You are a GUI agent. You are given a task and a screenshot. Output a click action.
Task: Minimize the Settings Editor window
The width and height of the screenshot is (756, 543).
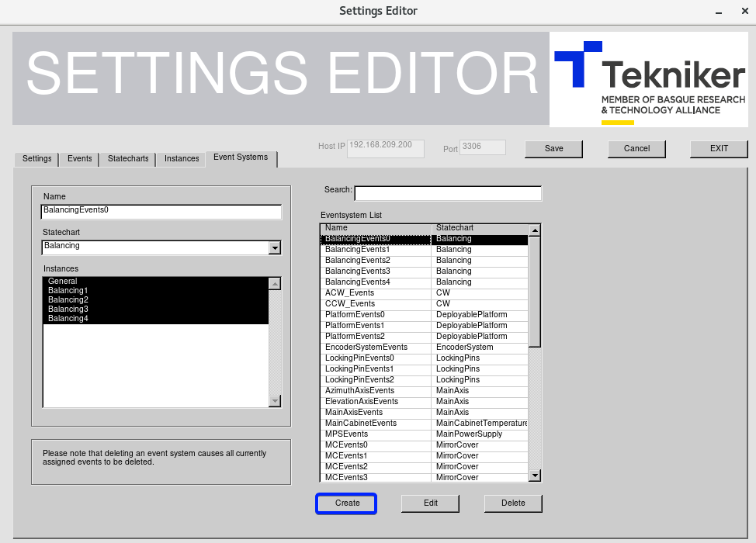pos(719,12)
